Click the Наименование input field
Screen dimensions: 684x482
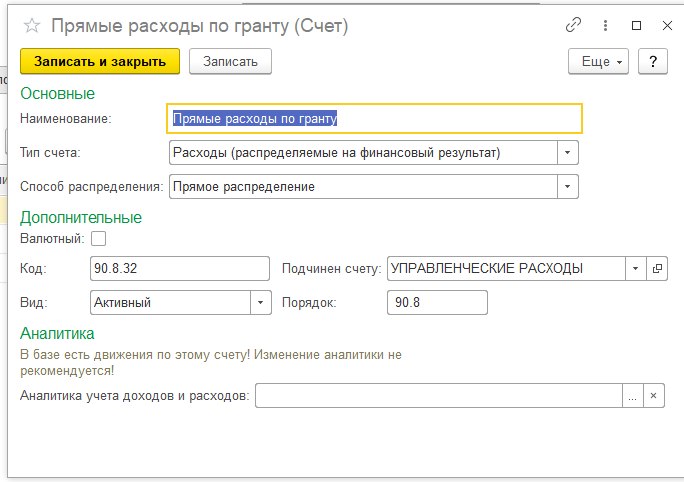click(374, 119)
